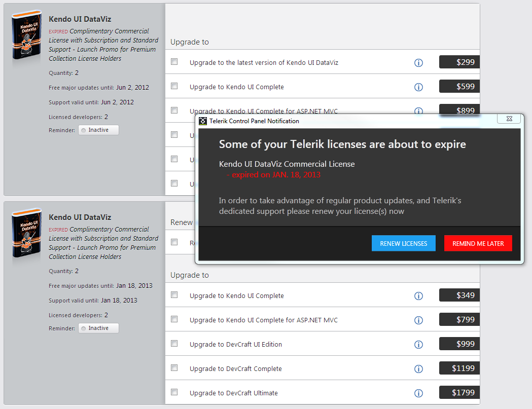Tick the checkbox under the Renew heading
This screenshot has width=532, height=409.
click(x=174, y=242)
